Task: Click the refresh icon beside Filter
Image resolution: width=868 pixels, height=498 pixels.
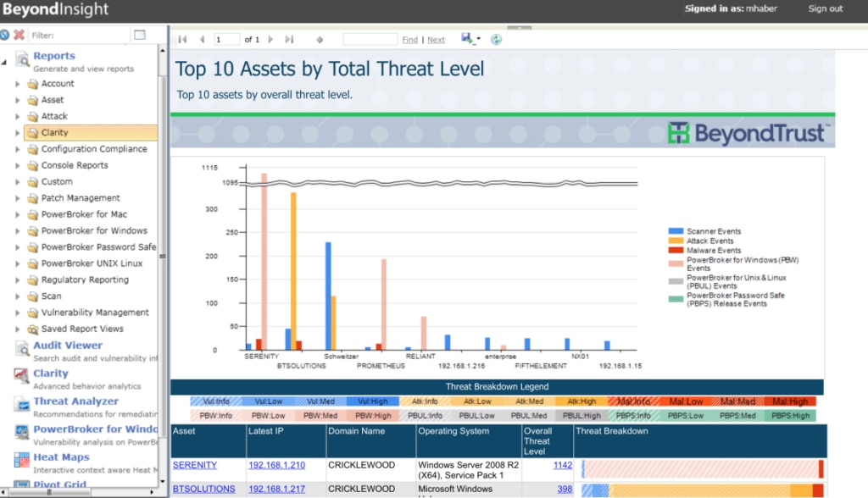Action: click(4, 35)
